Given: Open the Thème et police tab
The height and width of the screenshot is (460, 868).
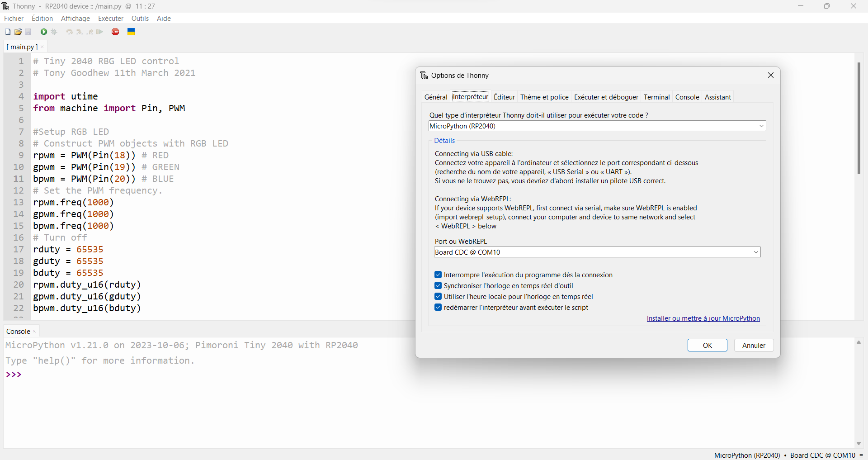Looking at the screenshot, I should point(544,97).
